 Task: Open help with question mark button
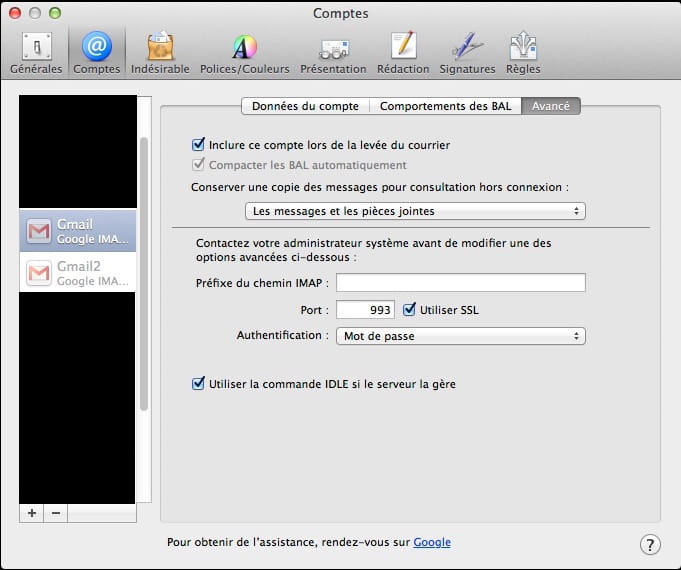[650, 544]
